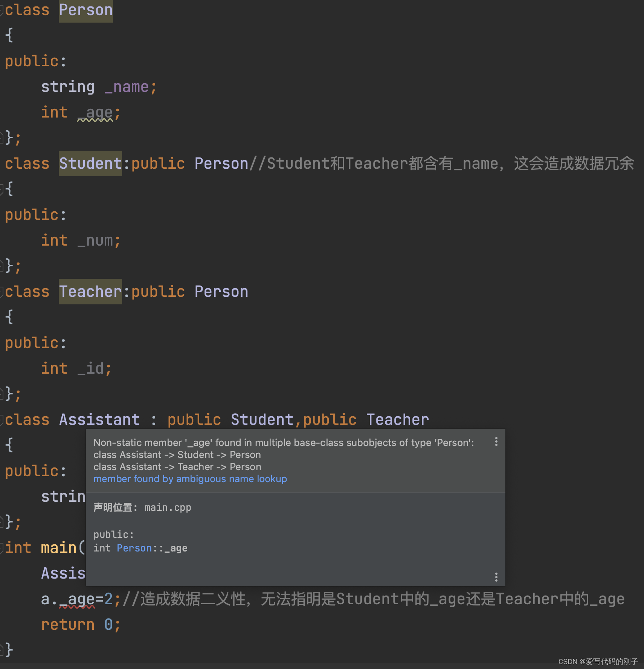This screenshot has width=644, height=669.
Task: Click the _name member in Person class
Action: point(127,87)
